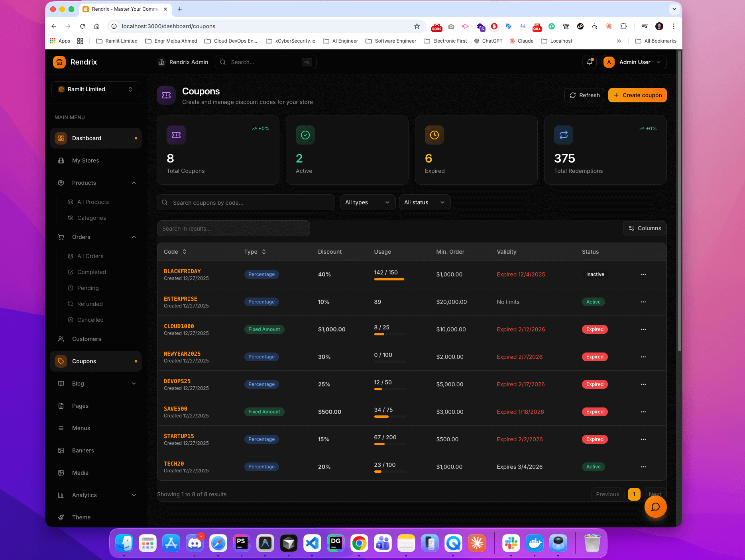
Task: Open the All types filter dropdown
Action: point(367,202)
